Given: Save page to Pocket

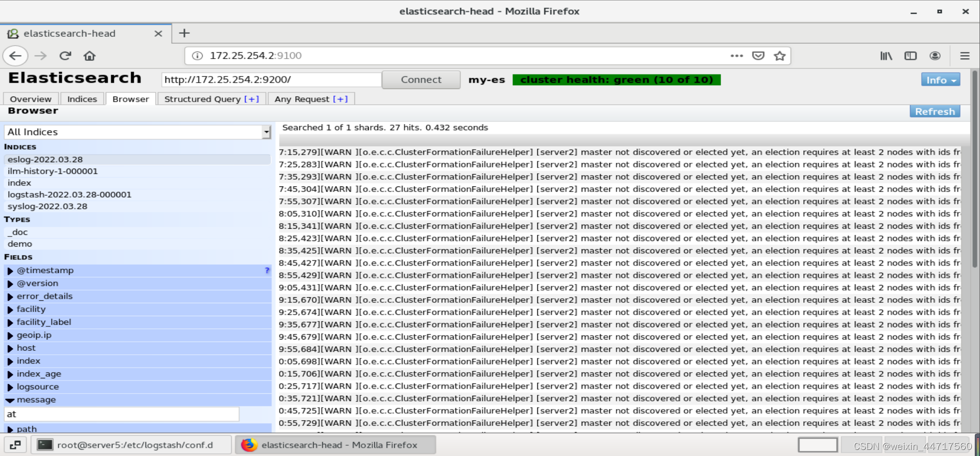Looking at the screenshot, I should pyautogui.click(x=758, y=56).
